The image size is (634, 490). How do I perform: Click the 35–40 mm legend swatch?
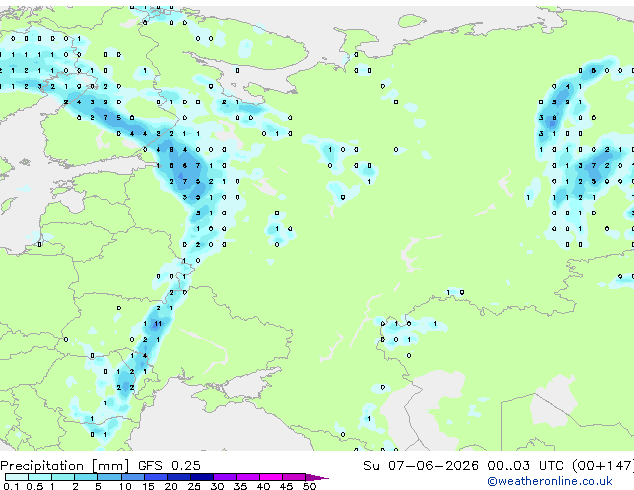click(247, 477)
